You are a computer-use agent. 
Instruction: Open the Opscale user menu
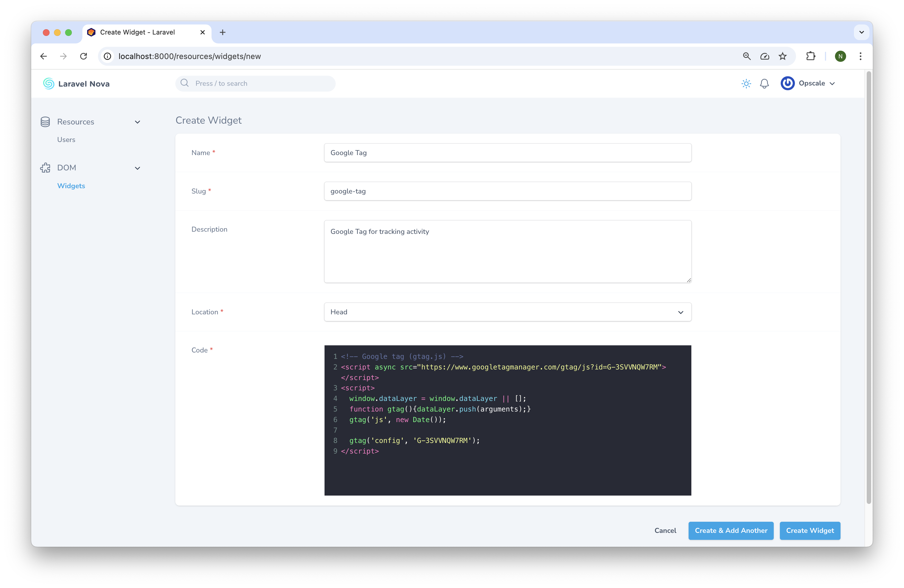pos(808,84)
